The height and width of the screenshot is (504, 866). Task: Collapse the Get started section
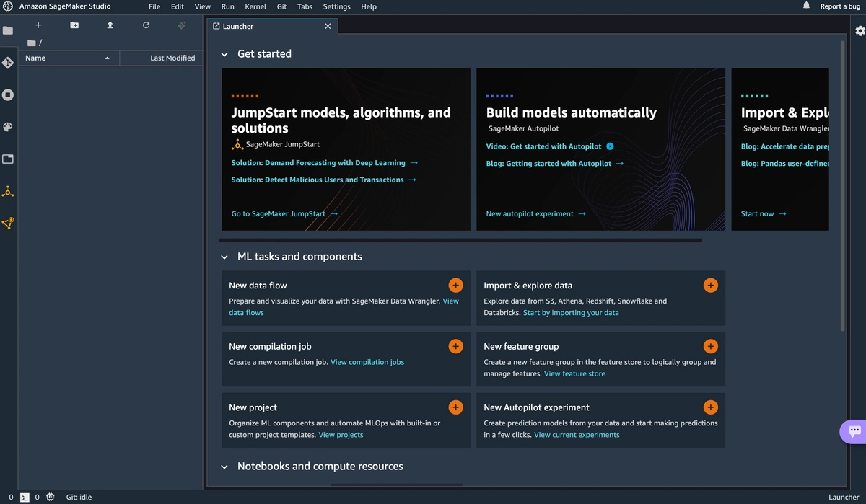point(224,54)
